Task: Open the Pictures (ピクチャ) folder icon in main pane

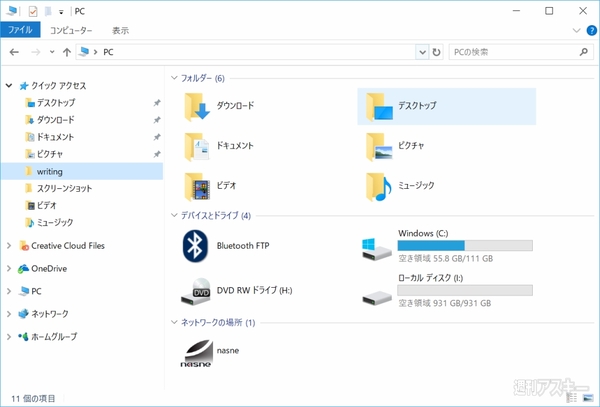Action: pos(379,147)
